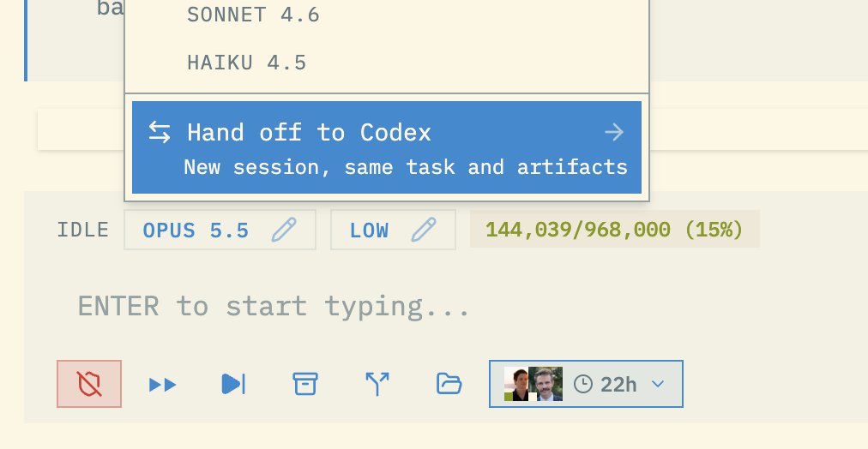Click the pencil icon next to LOW
The height and width of the screenshot is (449, 868).
coord(424,230)
